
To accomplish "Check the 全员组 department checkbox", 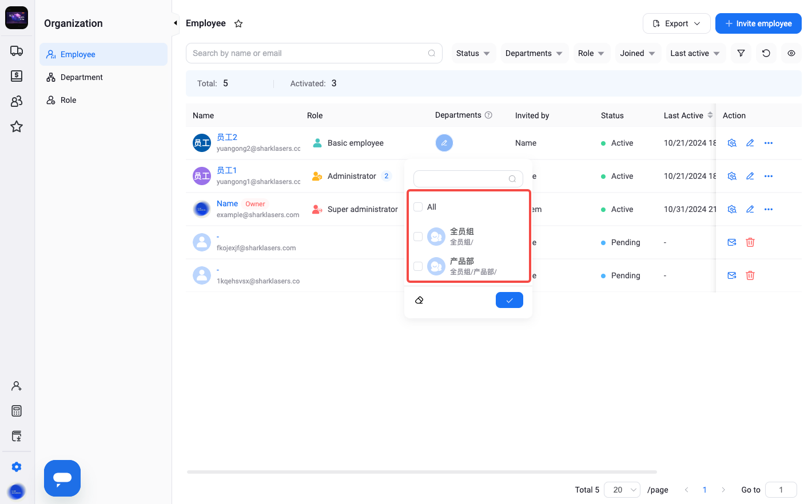I will click(x=418, y=237).
